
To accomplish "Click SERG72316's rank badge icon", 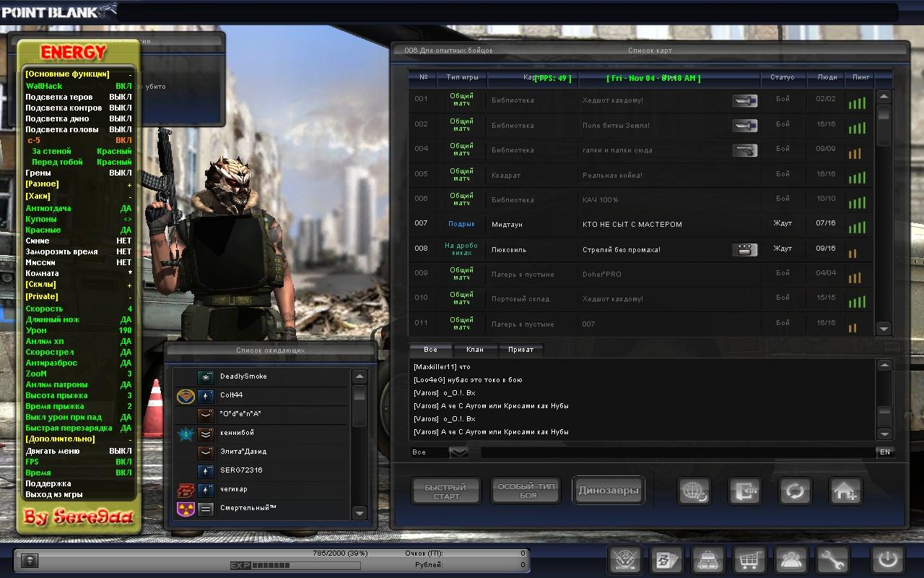I will click(x=206, y=470).
